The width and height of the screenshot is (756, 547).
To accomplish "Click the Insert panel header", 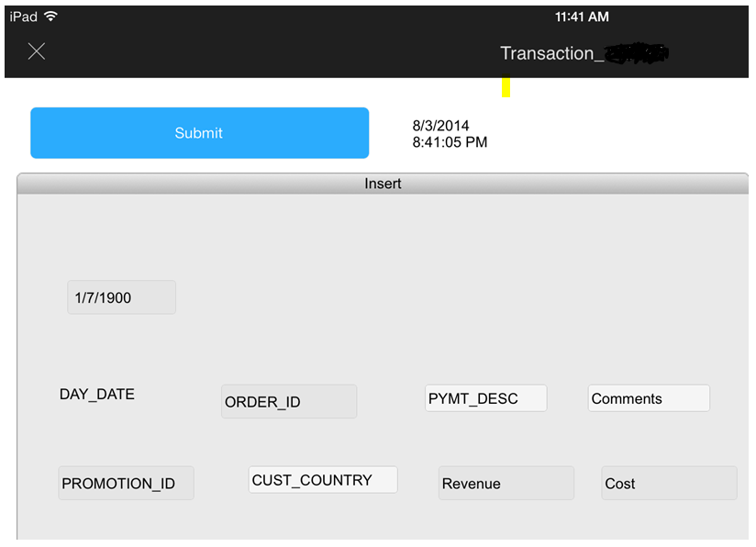I will pyautogui.click(x=383, y=184).
